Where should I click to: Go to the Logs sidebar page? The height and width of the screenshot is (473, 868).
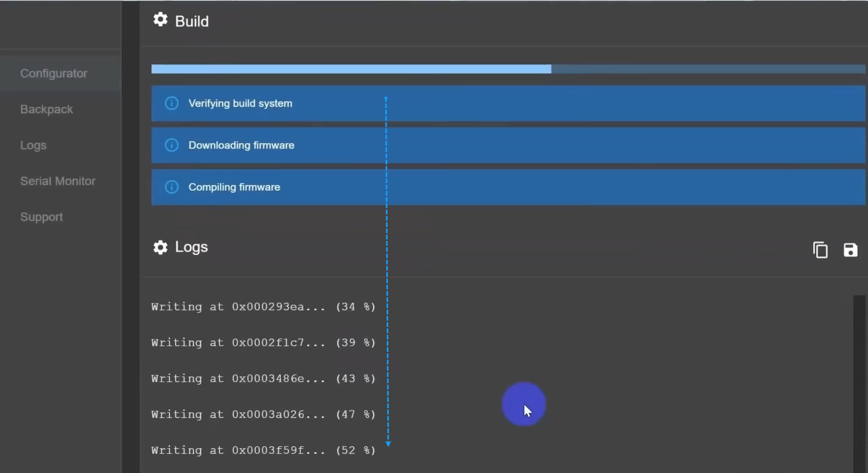pyautogui.click(x=33, y=145)
